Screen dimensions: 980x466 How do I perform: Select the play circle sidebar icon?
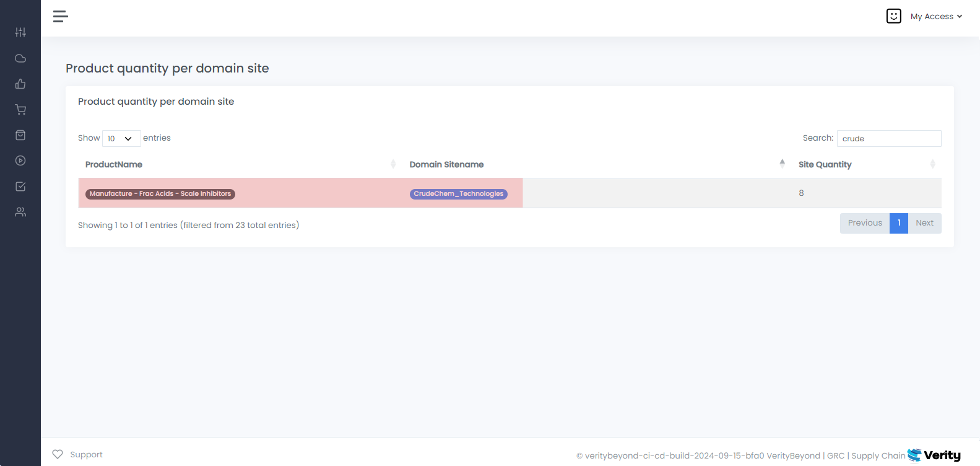[20, 160]
